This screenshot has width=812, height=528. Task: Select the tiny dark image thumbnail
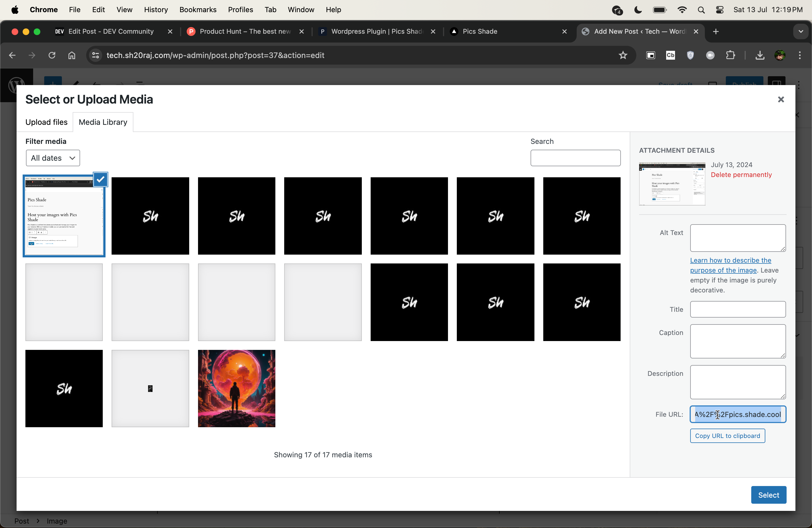click(150, 388)
